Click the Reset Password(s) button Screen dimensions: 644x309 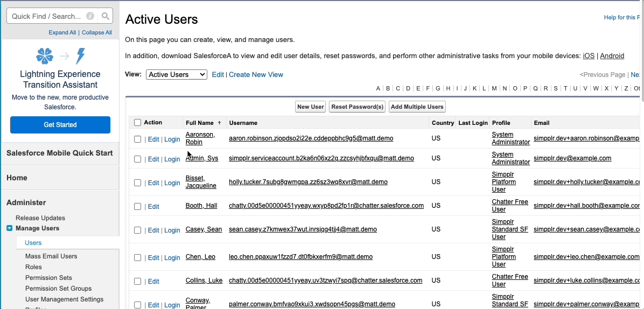click(358, 107)
